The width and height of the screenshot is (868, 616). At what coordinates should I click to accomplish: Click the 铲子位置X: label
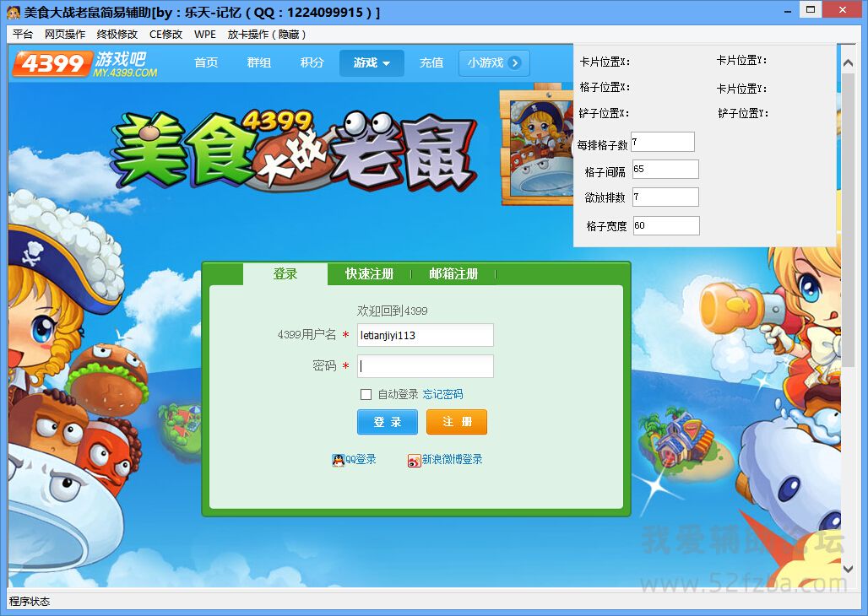coord(604,113)
